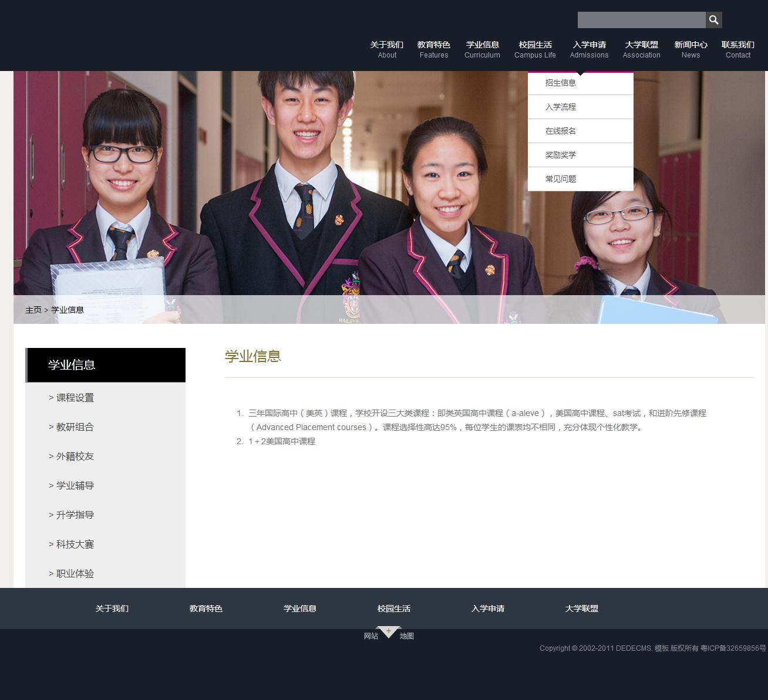Click the search magnifier icon
This screenshot has height=700, width=768.
(x=713, y=20)
